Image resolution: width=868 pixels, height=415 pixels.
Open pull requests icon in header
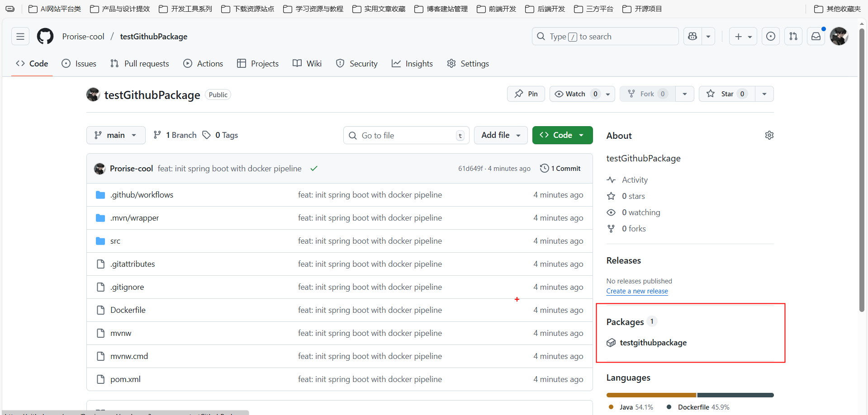pos(793,36)
